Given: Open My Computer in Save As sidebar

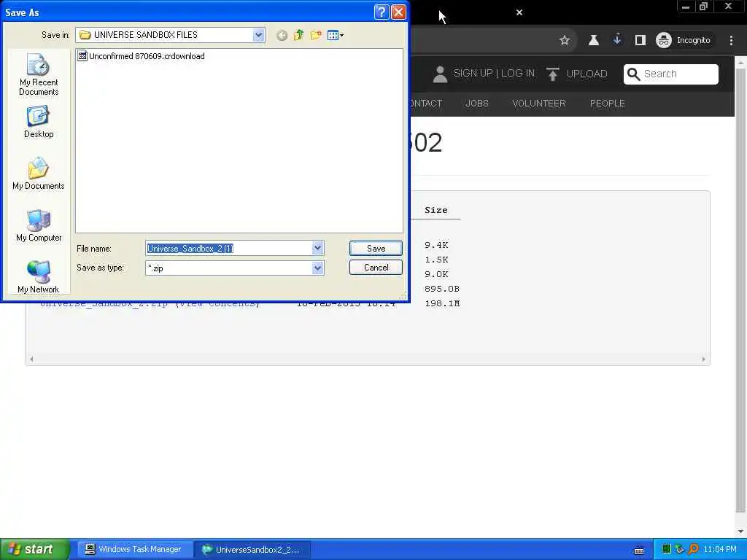Looking at the screenshot, I should point(39,226).
